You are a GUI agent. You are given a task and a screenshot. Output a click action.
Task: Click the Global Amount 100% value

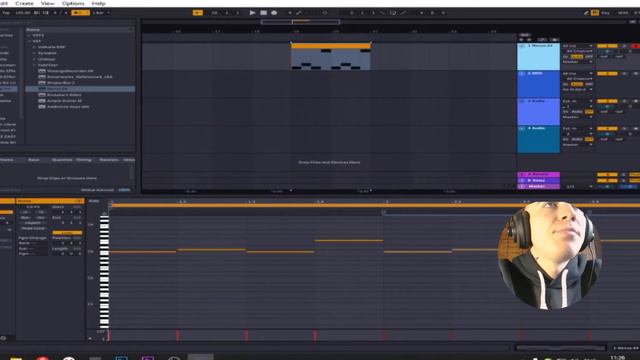click(x=124, y=190)
